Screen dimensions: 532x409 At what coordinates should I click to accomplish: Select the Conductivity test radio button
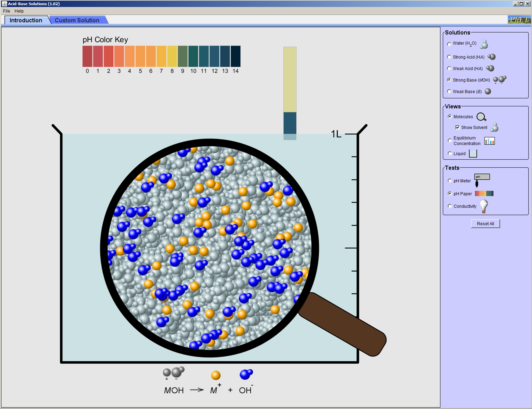tap(450, 206)
